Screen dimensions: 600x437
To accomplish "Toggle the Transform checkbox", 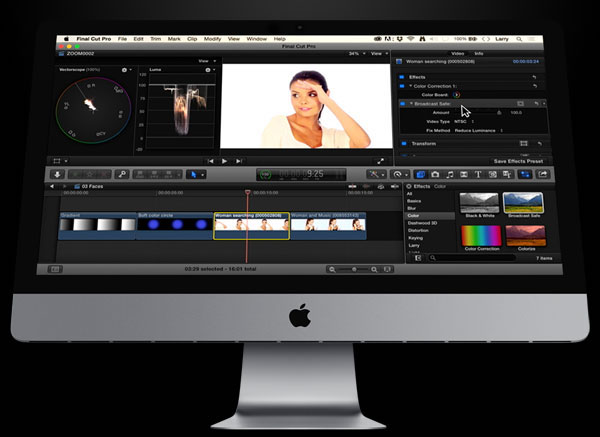I will pyautogui.click(x=402, y=143).
